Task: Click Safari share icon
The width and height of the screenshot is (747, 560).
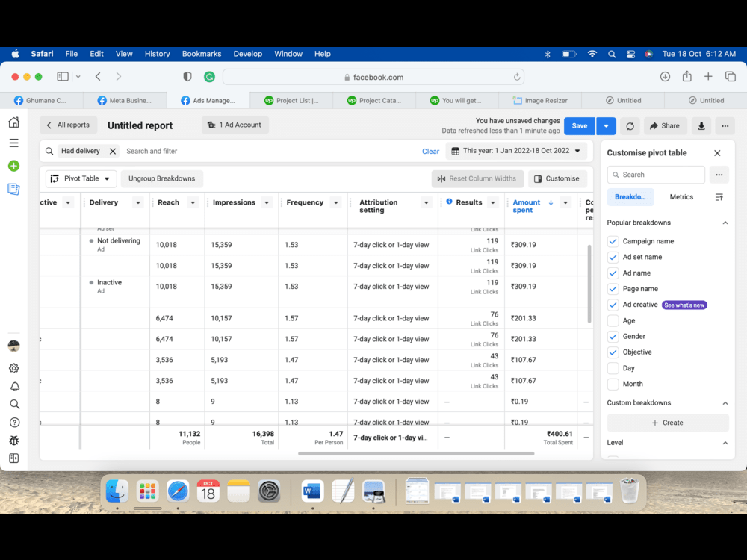Action: pos(686,76)
